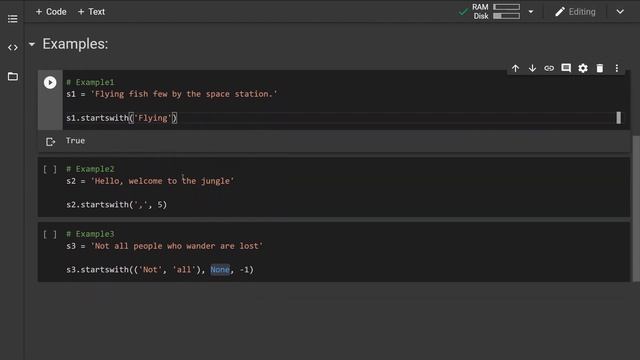The width and height of the screenshot is (640, 360).
Task: Click the '# Example3' comment
Action: coord(90,234)
